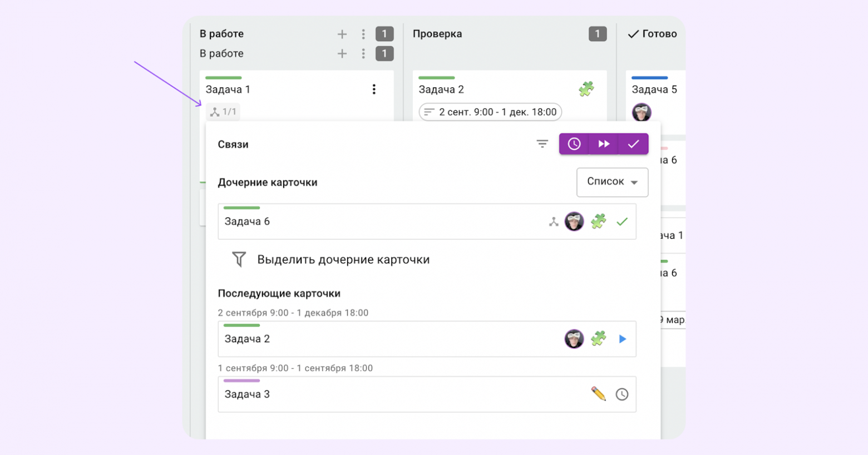This screenshot has width=868, height=455.
Task: Open the Список view dropdown
Action: 612,182
